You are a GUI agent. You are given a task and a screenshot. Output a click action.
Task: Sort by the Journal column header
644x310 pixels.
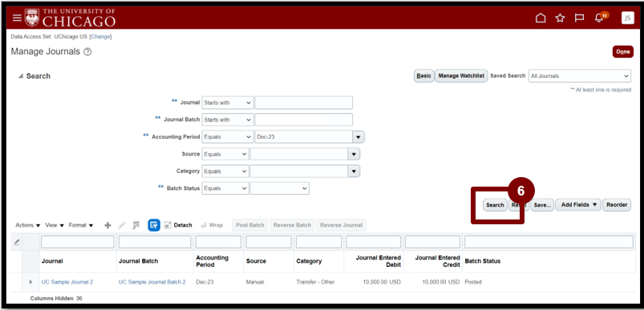(52, 261)
